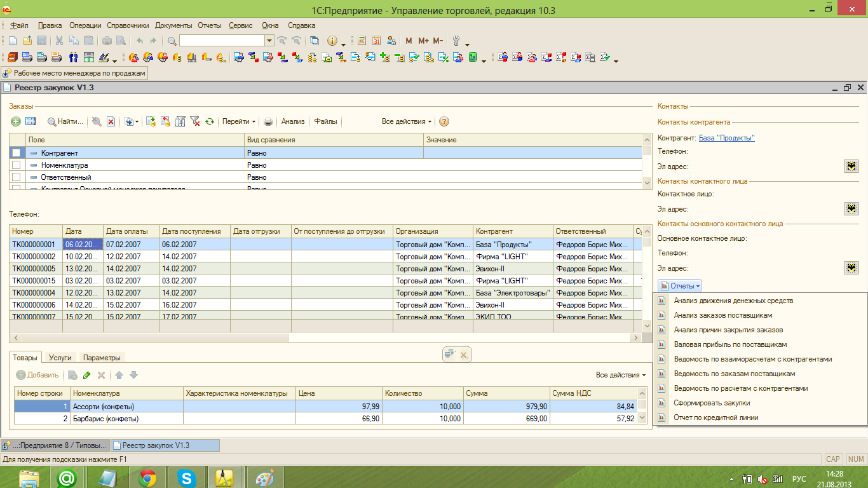Click Рабочее место менеджера по продажам button
The height and width of the screenshot is (488, 868).
click(x=75, y=73)
